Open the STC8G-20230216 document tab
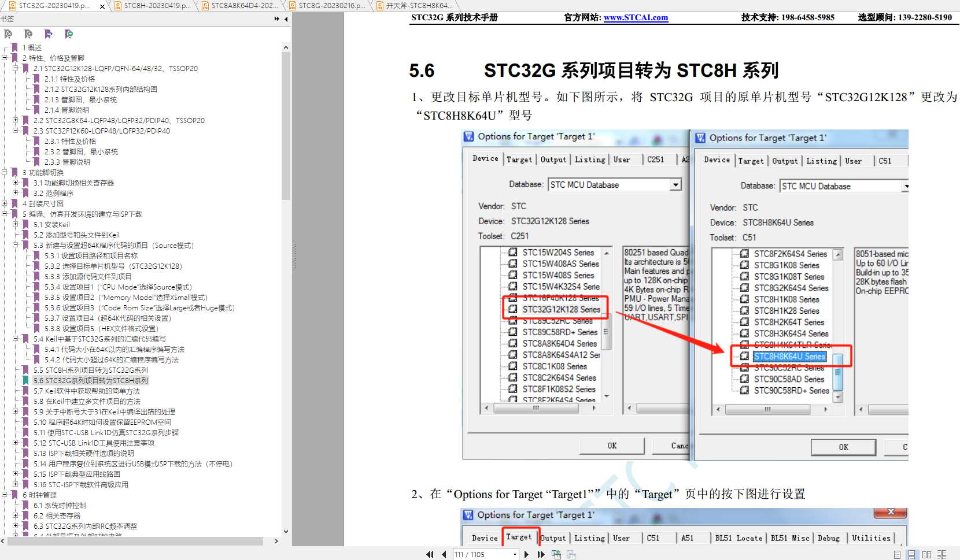960x560 pixels. point(327,6)
